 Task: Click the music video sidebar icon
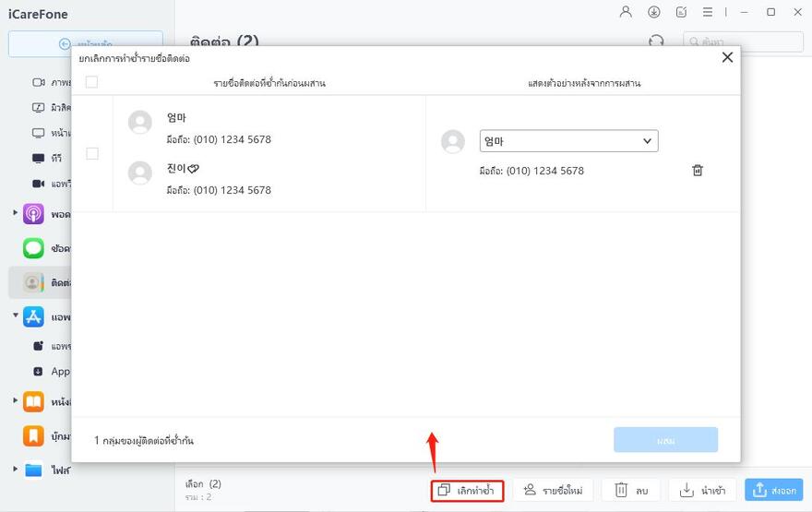(x=39, y=108)
